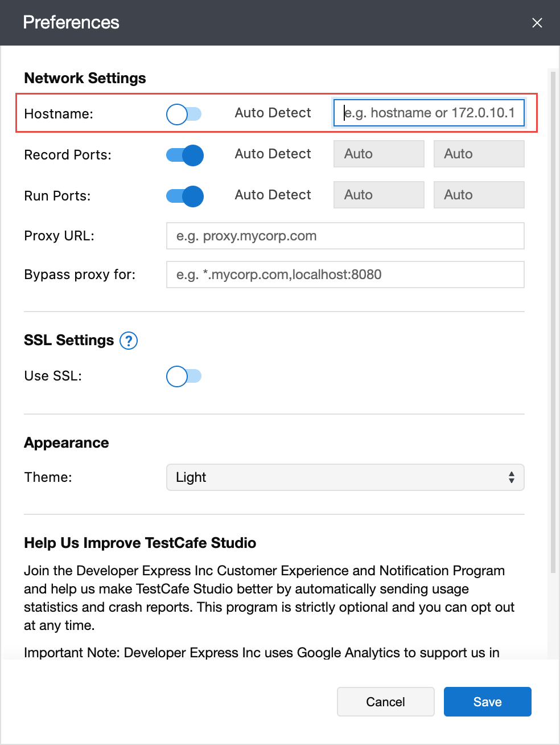Open the SSL Settings help icon
The width and height of the screenshot is (560, 745).
pos(129,341)
